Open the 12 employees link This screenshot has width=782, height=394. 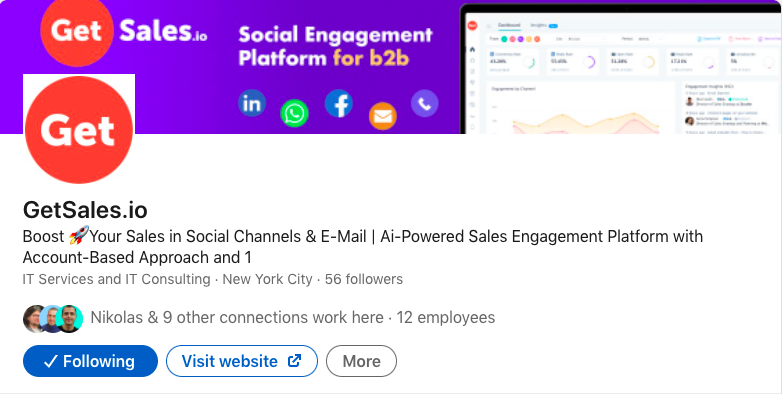(445, 318)
